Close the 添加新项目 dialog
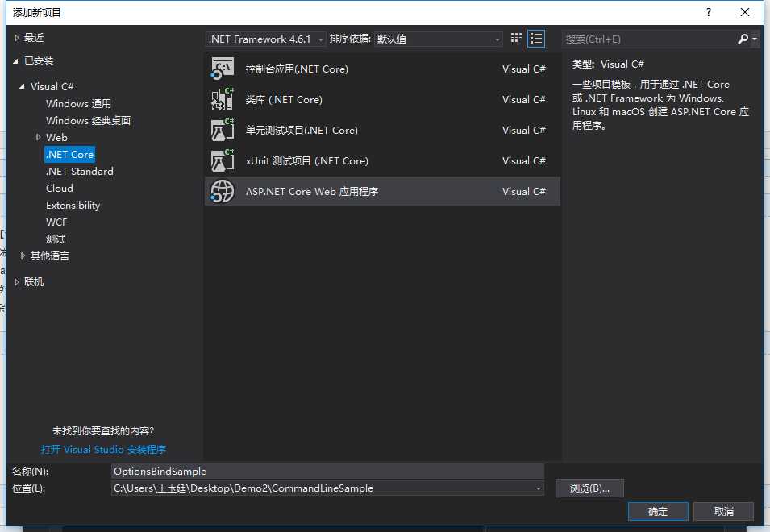Screen dimensions: 770x532 coord(744,12)
